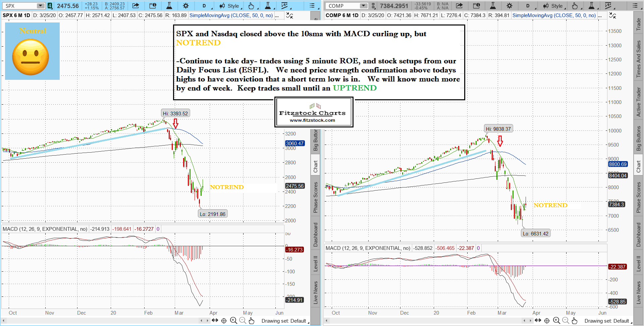The width and height of the screenshot is (644, 326).
Task: Open the Patterns icon on COMP chart toolbar
Action: pyautogui.click(x=608, y=6)
